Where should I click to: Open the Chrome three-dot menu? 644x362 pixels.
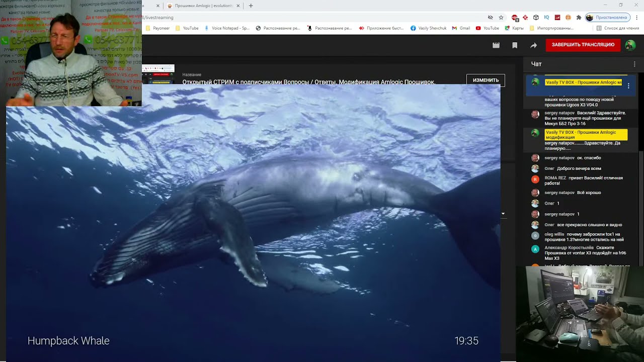click(637, 18)
